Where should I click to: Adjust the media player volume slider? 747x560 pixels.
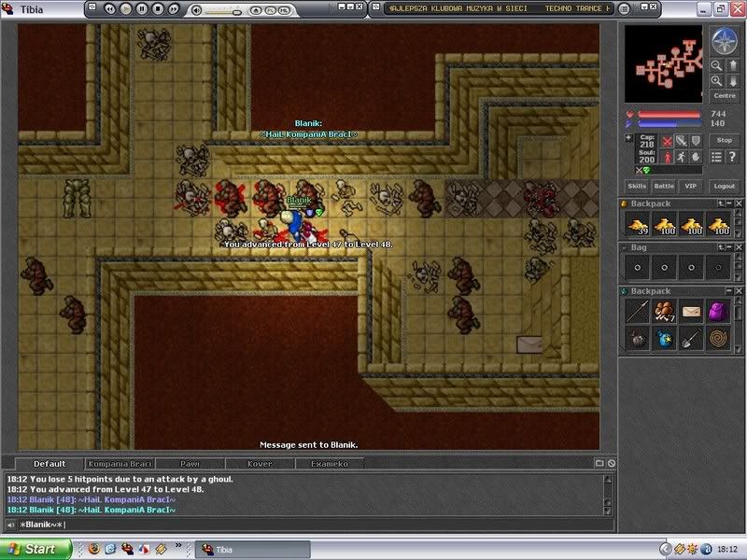click(224, 11)
